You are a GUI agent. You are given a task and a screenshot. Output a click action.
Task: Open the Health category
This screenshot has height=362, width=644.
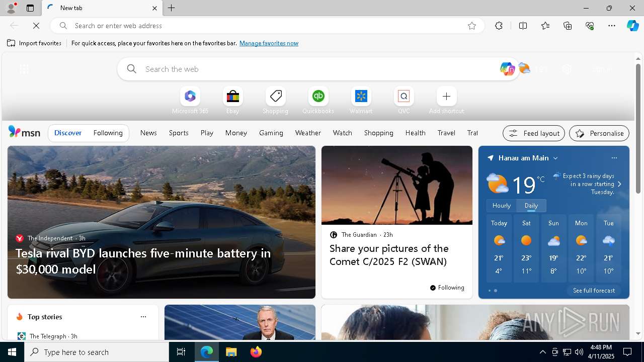415,133
